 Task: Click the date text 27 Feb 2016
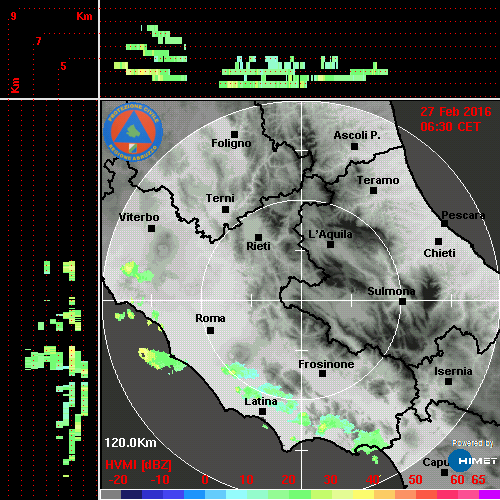(456, 112)
